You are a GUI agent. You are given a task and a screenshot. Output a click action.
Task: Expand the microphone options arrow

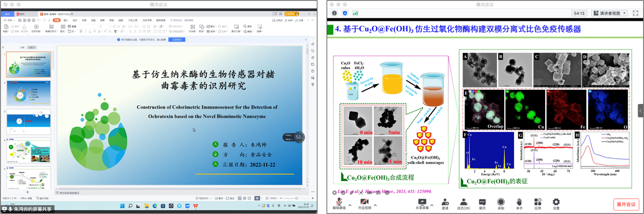[350, 205]
